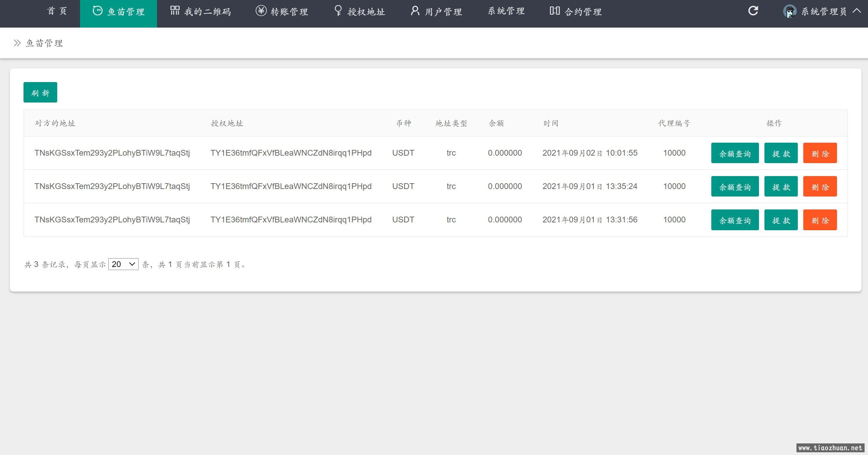This screenshot has width=868, height=455.
Task: Delete the 10:01:55 record
Action: coord(820,153)
